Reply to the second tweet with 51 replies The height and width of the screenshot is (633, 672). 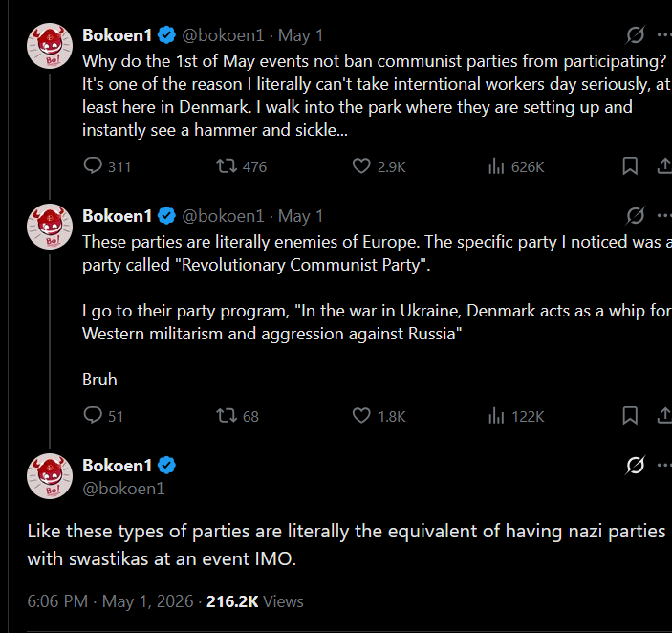point(103,416)
